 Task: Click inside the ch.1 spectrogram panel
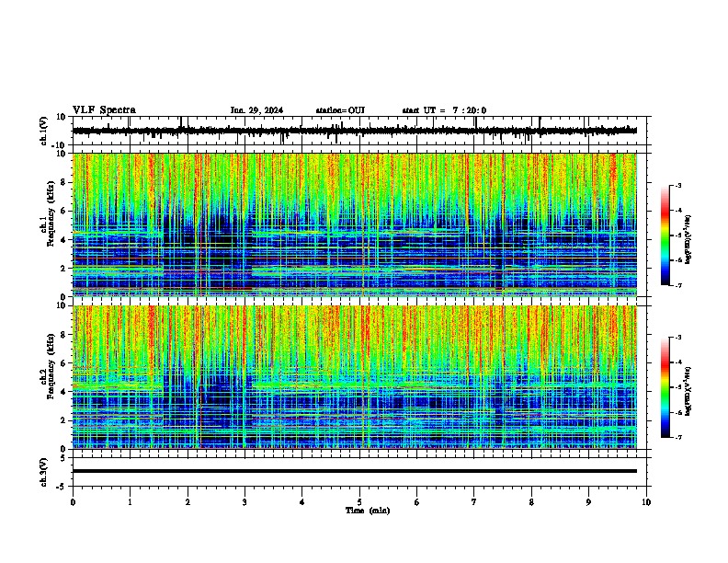click(x=355, y=224)
